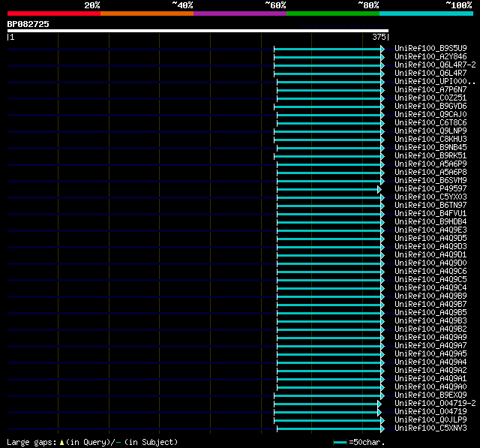Image resolution: width=480 pixels, height=448 pixels.
Task: Open hit UniRef100_C5YX03
Action: (x=430, y=197)
